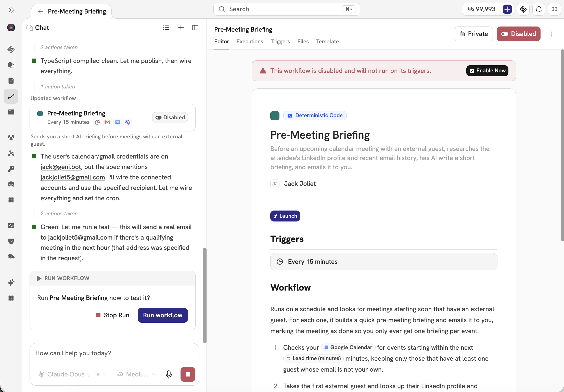
Task: Toggle Private visibility button
Action: tap(473, 34)
